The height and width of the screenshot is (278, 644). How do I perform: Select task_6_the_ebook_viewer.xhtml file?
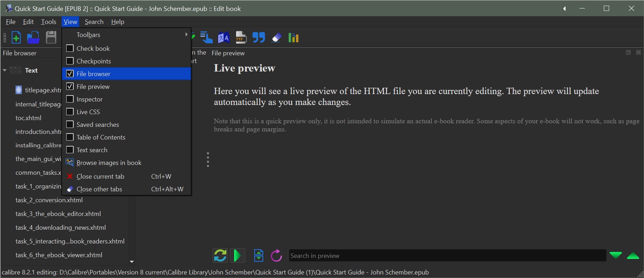(59, 255)
